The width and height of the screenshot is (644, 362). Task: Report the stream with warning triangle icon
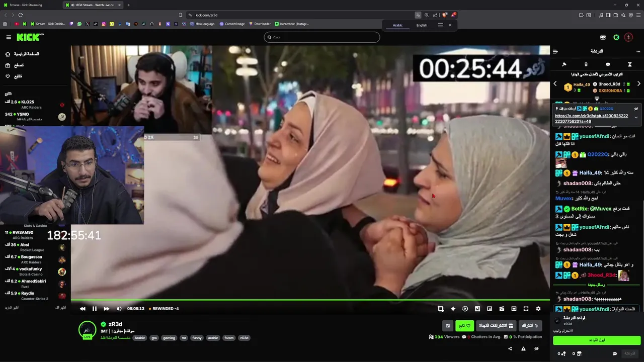(523, 348)
